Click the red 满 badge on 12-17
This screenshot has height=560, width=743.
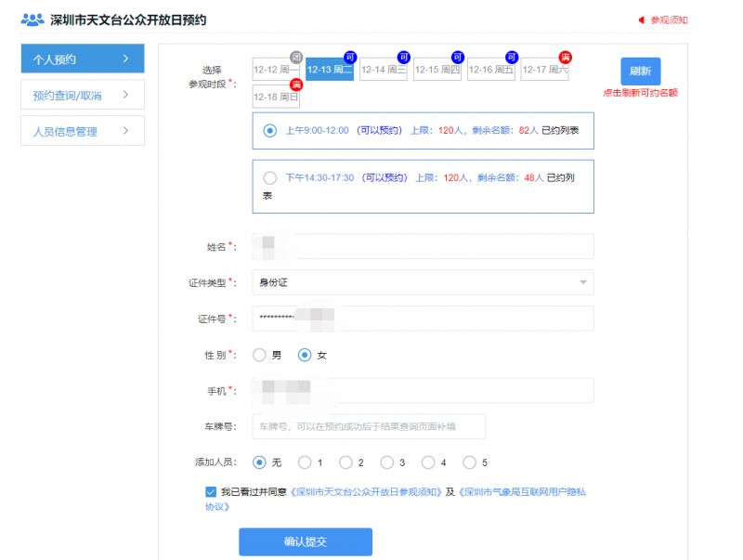[x=565, y=58]
